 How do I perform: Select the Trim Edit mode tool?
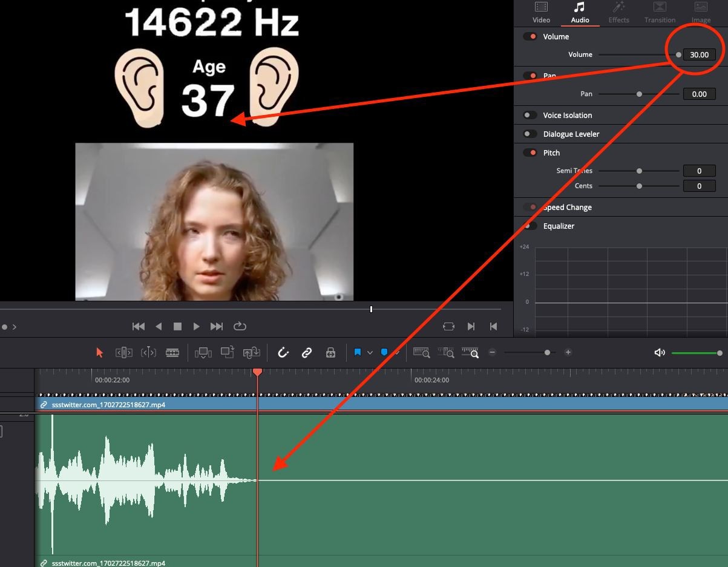124,352
